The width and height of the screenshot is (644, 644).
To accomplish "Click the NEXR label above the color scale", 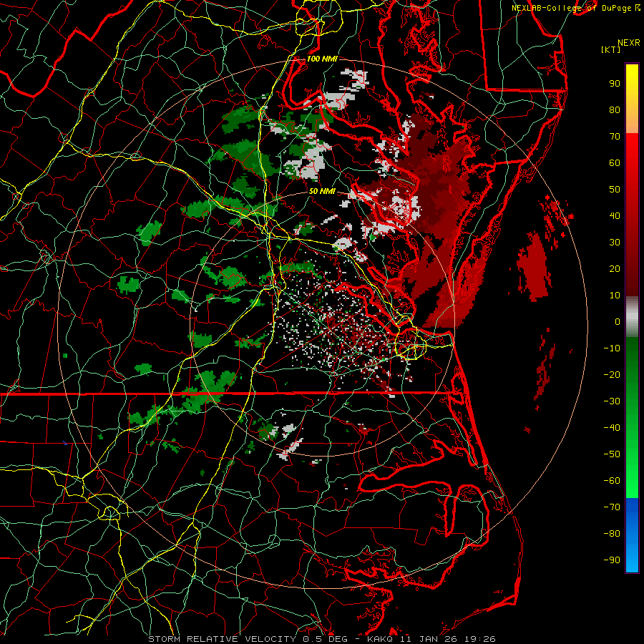I will pyautogui.click(x=629, y=43).
